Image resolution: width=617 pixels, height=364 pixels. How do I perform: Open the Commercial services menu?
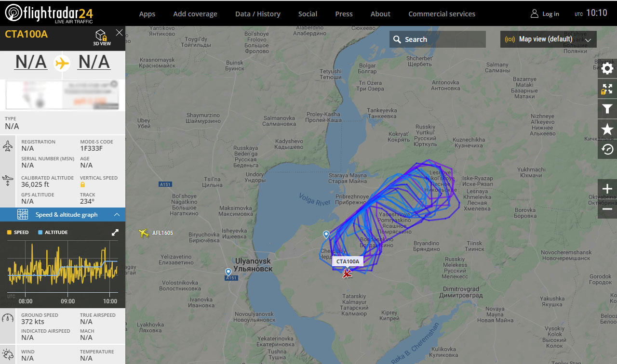pos(442,14)
